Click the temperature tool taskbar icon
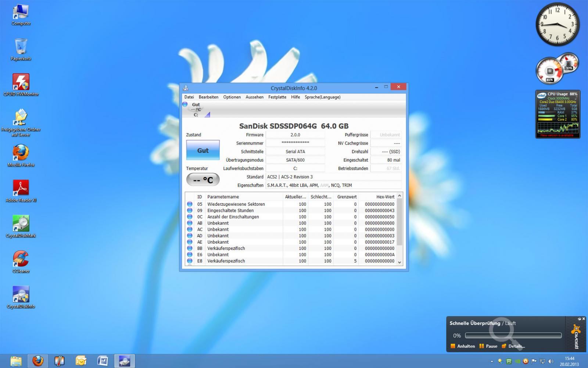 click(x=59, y=361)
